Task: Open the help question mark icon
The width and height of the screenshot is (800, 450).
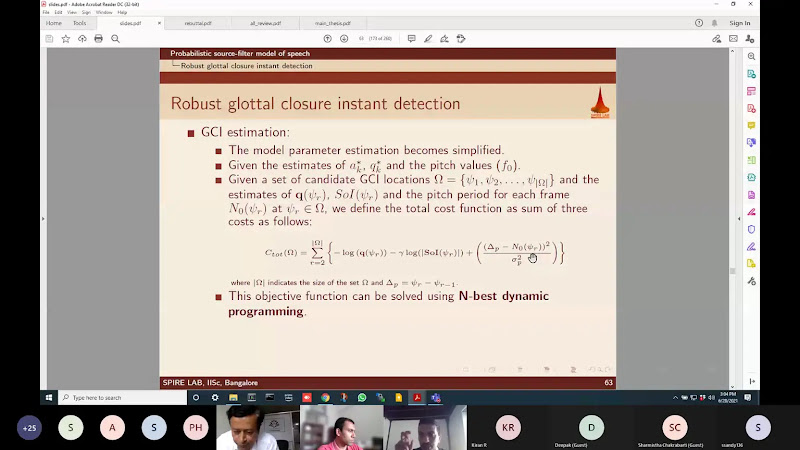Action: (699, 23)
